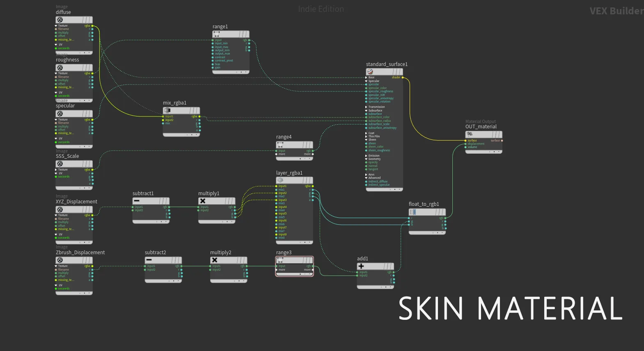Select the subtract1 minus icon
This screenshot has height=351, width=644.
point(137,201)
